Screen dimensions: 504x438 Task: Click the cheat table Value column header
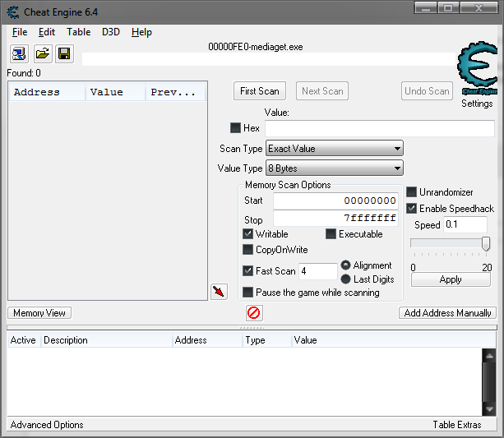coord(394,340)
